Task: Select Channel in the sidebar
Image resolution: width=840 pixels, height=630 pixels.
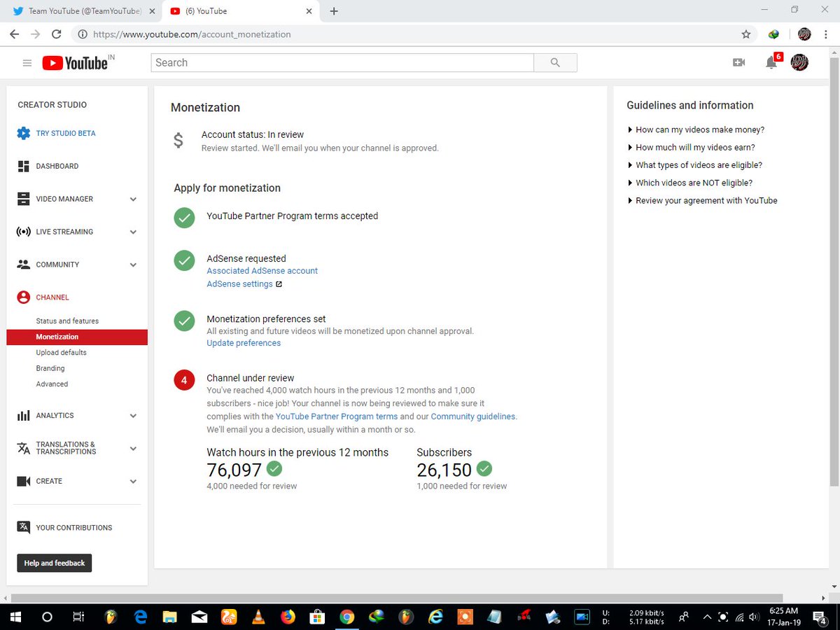Action: [x=43, y=297]
